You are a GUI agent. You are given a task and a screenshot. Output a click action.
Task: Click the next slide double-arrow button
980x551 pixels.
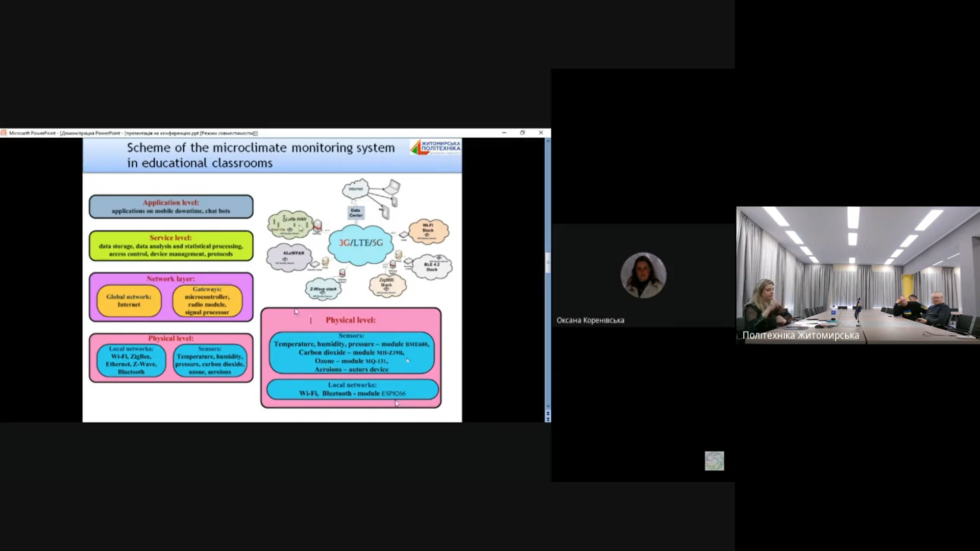548,419
